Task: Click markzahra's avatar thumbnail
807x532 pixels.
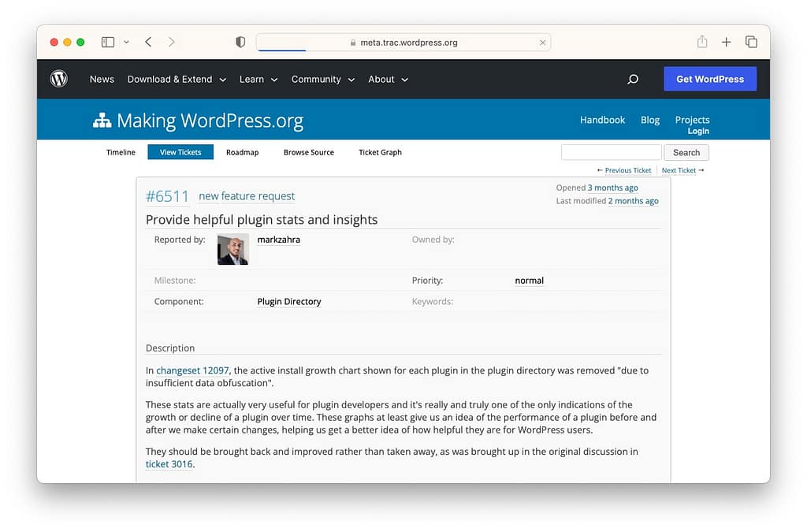Action: pyautogui.click(x=232, y=249)
